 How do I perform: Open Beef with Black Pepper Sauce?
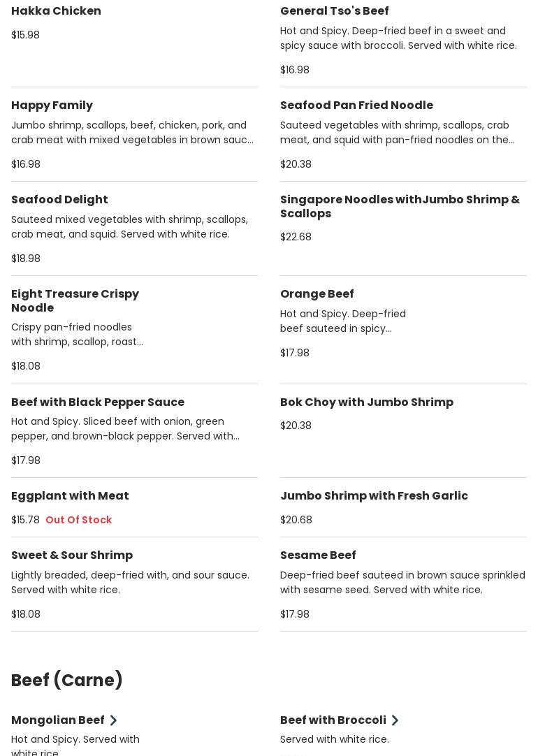pos(98,402)
